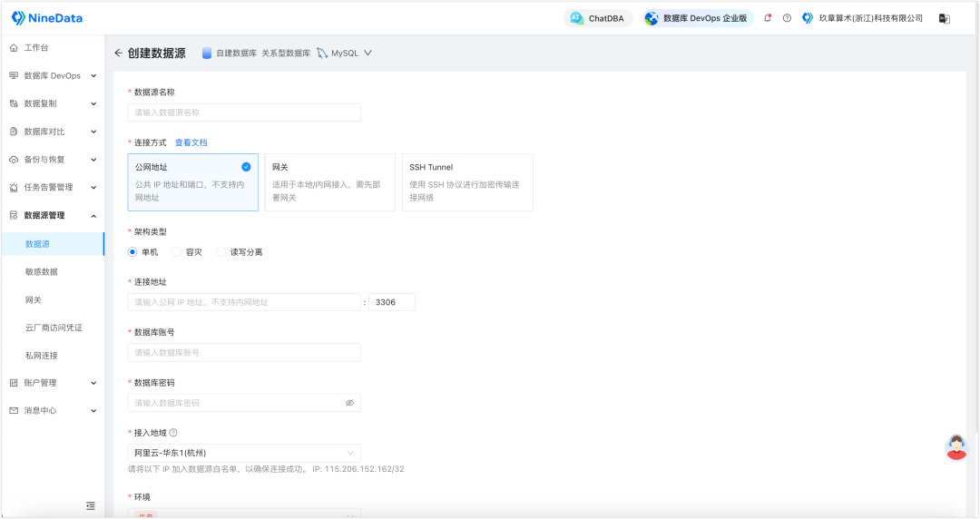The width and height of the screenshot is (980, 519).
Task: Select the SSH Tunnel connection card
Action: (467, 182)
